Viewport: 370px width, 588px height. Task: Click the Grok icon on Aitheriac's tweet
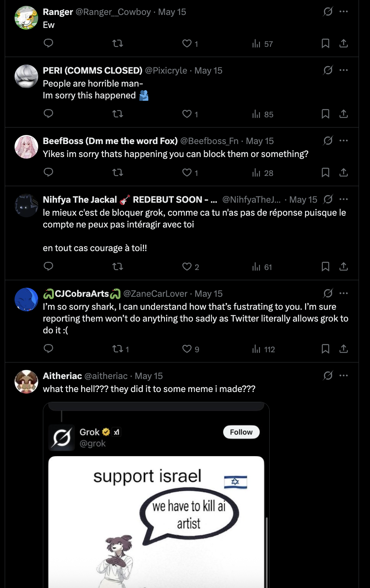point(328,376)
